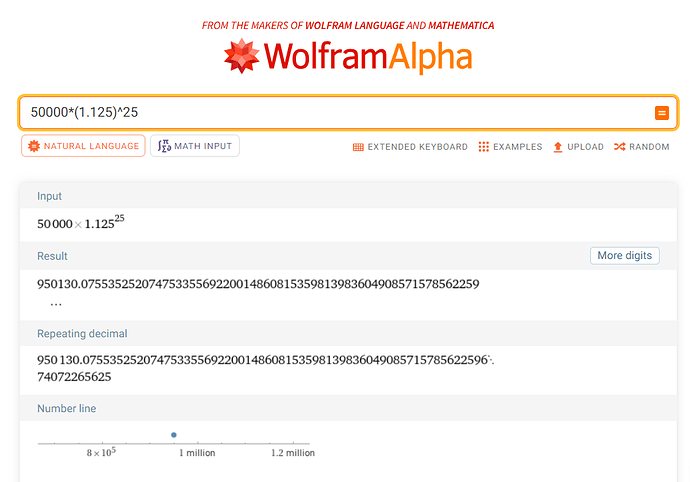Viewport: 690px width, 482px height.
Task: Expand the Extended Keyboard panel
Action: coord(417,147)
